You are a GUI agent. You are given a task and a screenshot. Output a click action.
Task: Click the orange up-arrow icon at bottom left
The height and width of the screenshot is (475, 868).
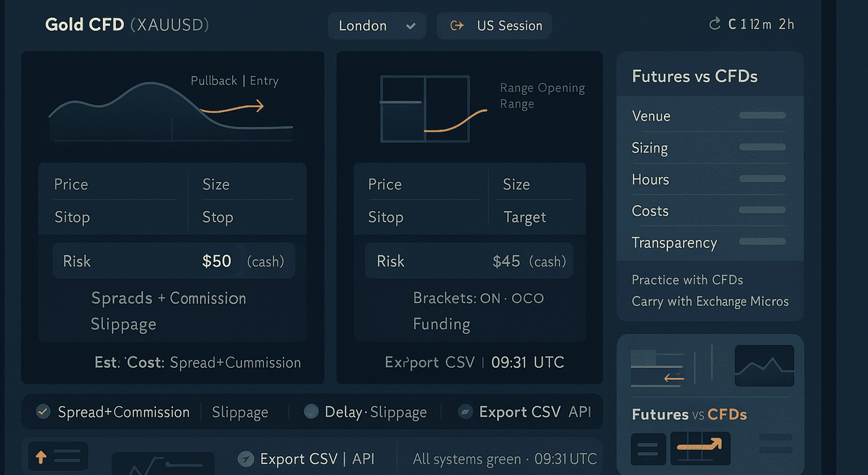(x=41, y=457)
